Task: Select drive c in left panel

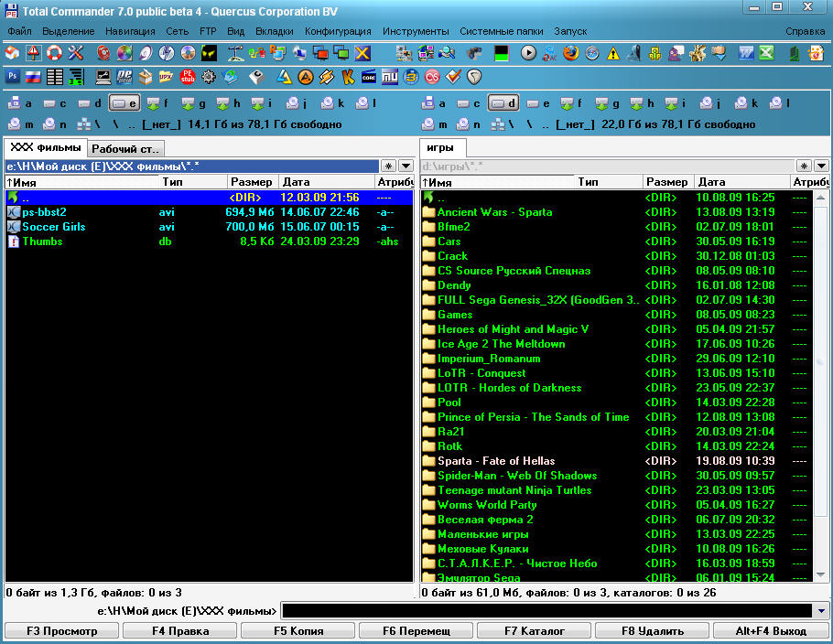Action: tap(55, 103)
